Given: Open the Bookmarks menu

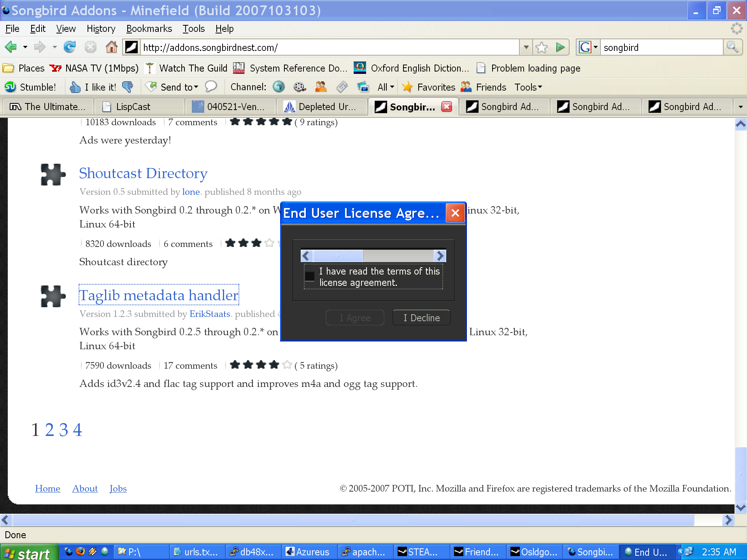Looking at the screenshot, I should [x=149, y=29].
